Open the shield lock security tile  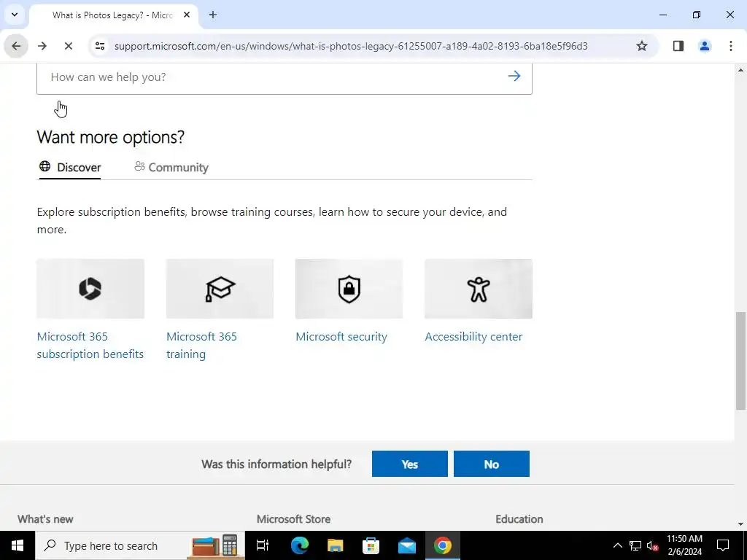click(349, 289)
